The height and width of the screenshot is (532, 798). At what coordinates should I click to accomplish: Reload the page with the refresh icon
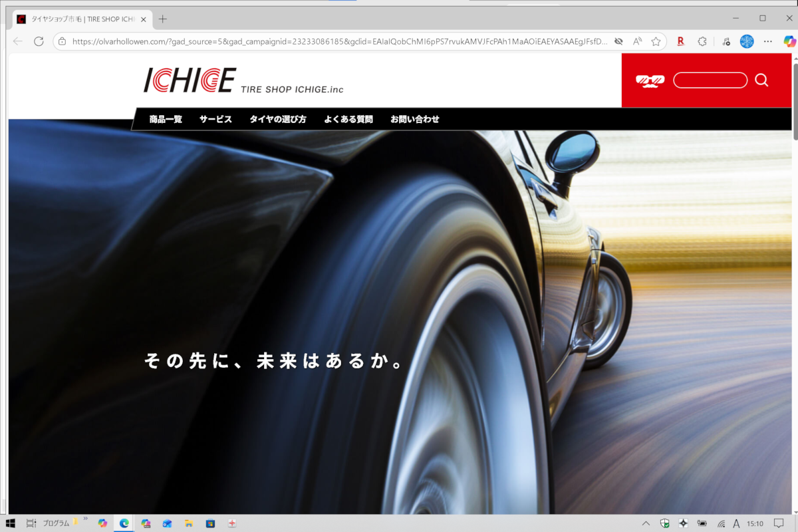tap(39, 41)
